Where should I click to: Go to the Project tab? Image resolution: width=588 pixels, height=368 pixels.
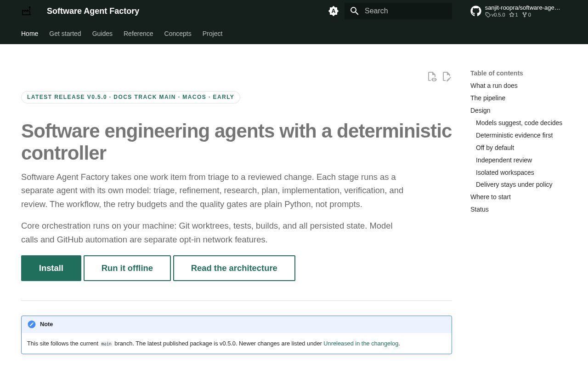213,34
